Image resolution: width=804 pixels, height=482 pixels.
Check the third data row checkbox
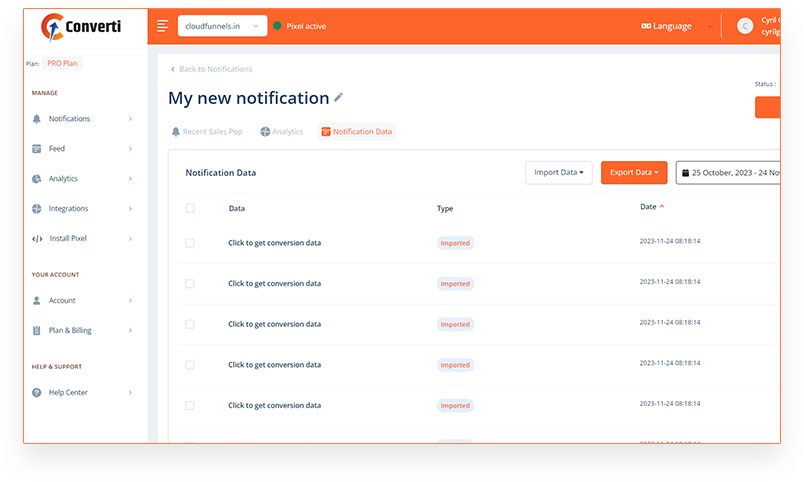(x=190, y=324)
